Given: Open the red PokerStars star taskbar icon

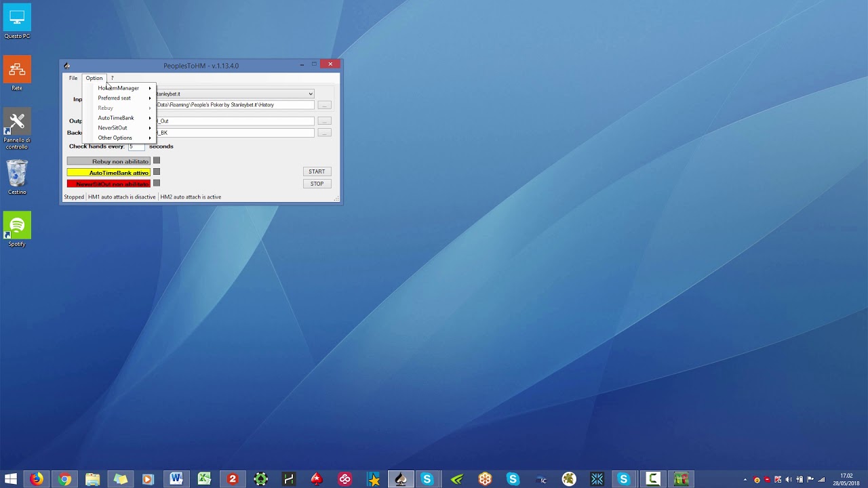Looking at the screenshot, I should pos(317,479).
